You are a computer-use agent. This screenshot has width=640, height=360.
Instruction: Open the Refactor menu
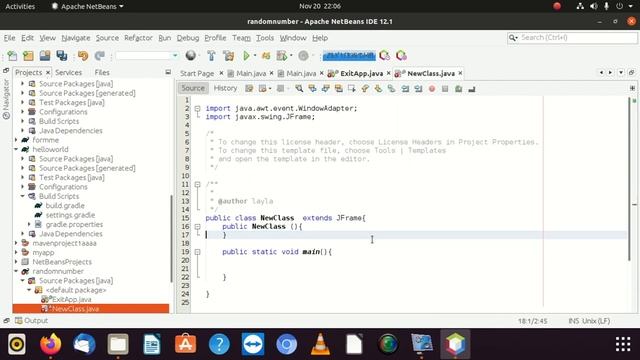coord(138,38)
